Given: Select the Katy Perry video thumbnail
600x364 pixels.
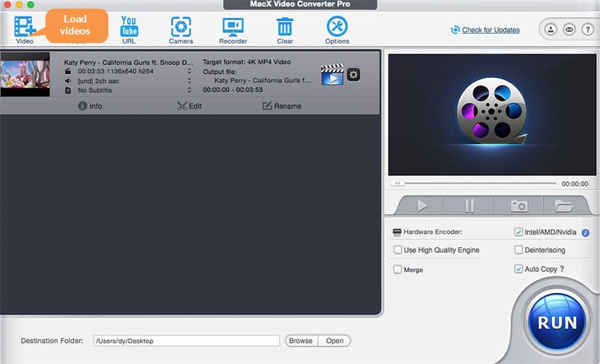Looking at the screenshot, I should point(25,75).
